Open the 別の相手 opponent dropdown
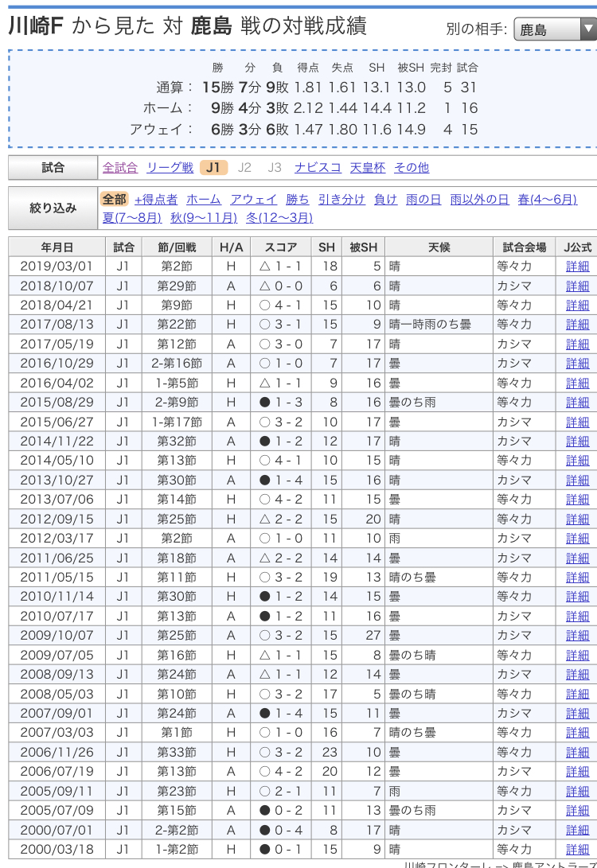Screen dimensions: 597x868 pos(556,29)
